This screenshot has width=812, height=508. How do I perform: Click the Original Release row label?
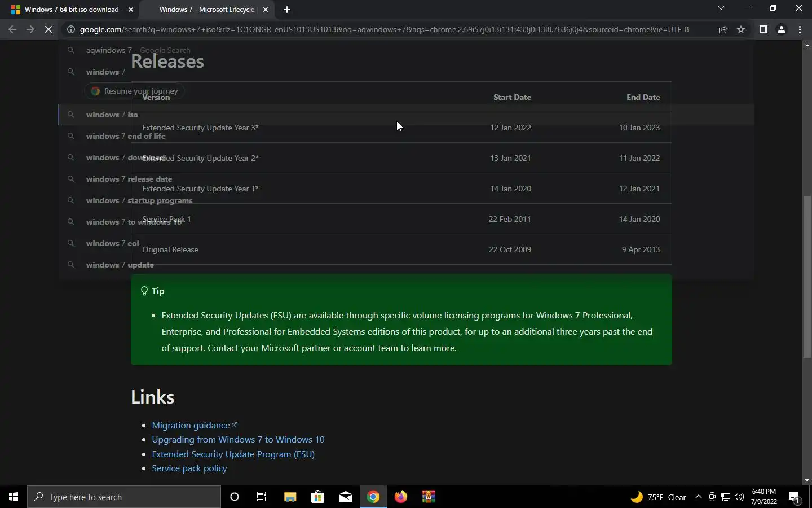(x=170, y=249)
